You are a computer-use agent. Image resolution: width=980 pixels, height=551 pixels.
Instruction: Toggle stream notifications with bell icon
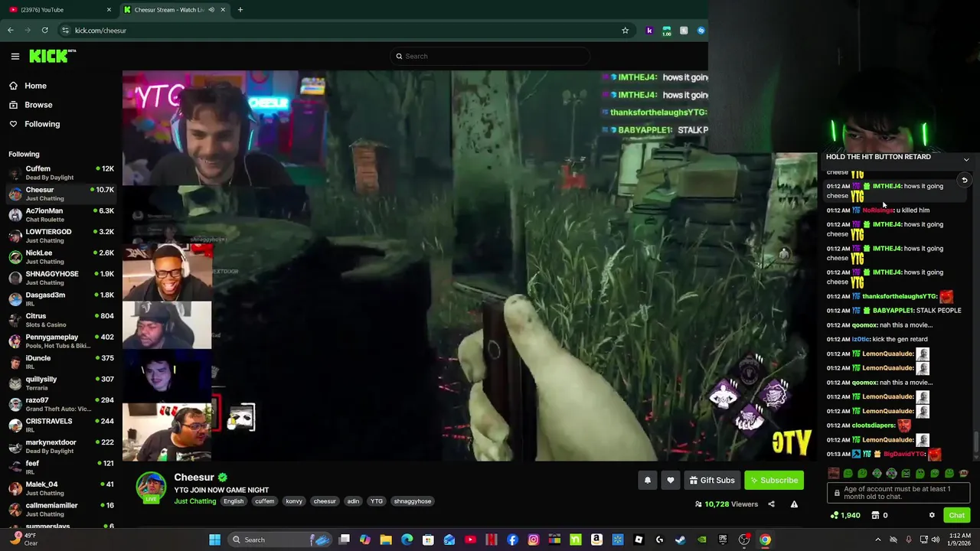pyautogui.click(x=648, y=481)
